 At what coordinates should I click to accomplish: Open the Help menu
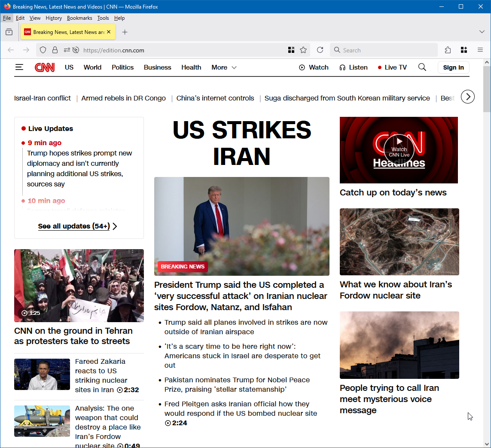[x=119, y=18]
